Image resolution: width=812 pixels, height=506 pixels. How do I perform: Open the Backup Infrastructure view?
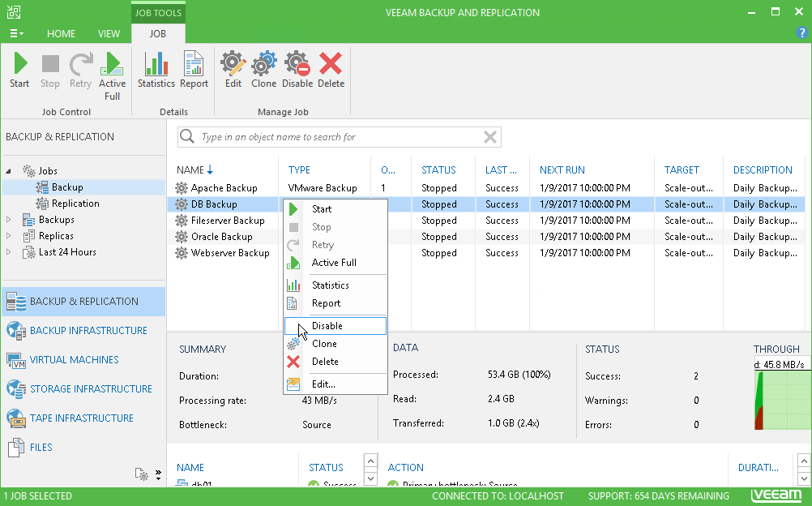coord(83,331)
